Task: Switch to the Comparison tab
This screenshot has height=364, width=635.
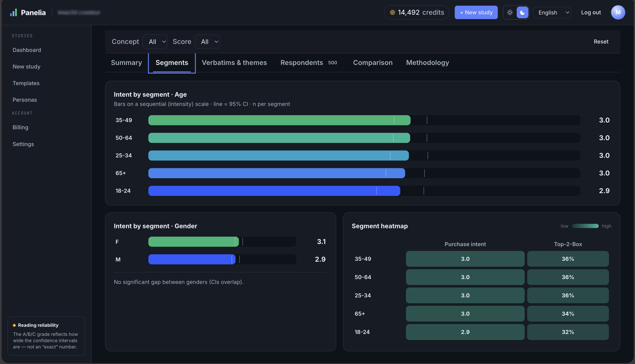Action: click(373, 62)
